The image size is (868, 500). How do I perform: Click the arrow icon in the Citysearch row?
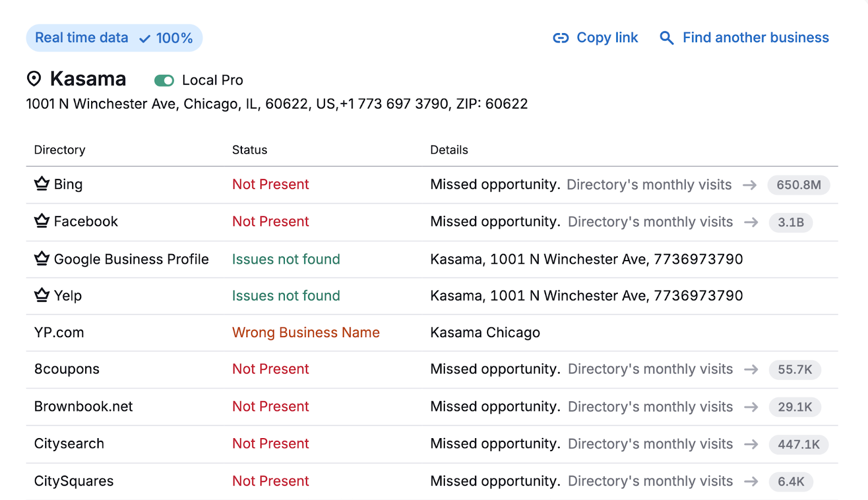point(752,444)
